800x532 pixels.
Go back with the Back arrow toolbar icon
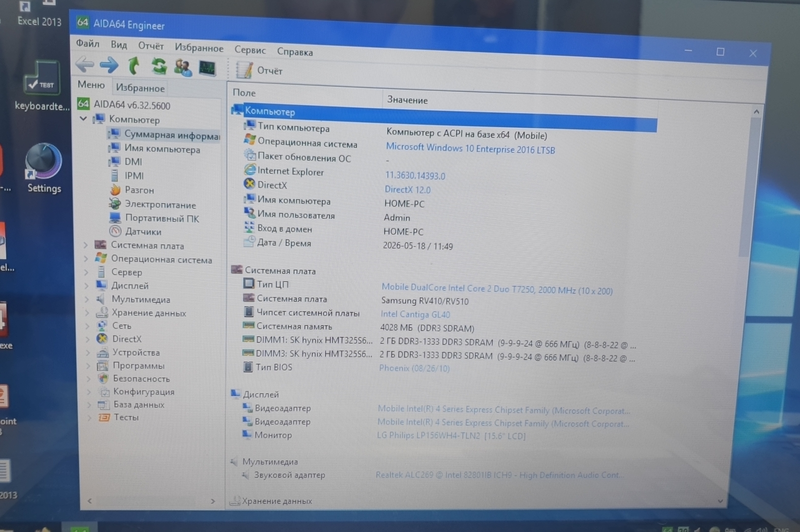click(x=85, y=64)
